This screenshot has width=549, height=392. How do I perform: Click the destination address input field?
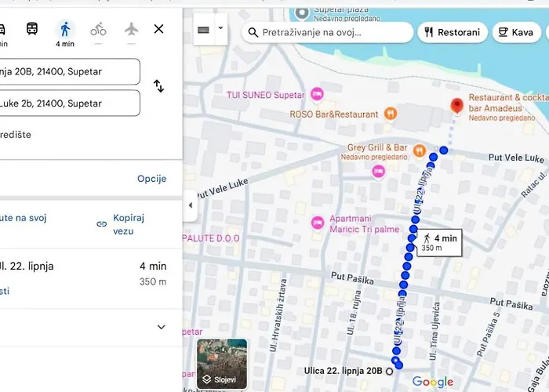pyautogui.click(x=69, y=103)
